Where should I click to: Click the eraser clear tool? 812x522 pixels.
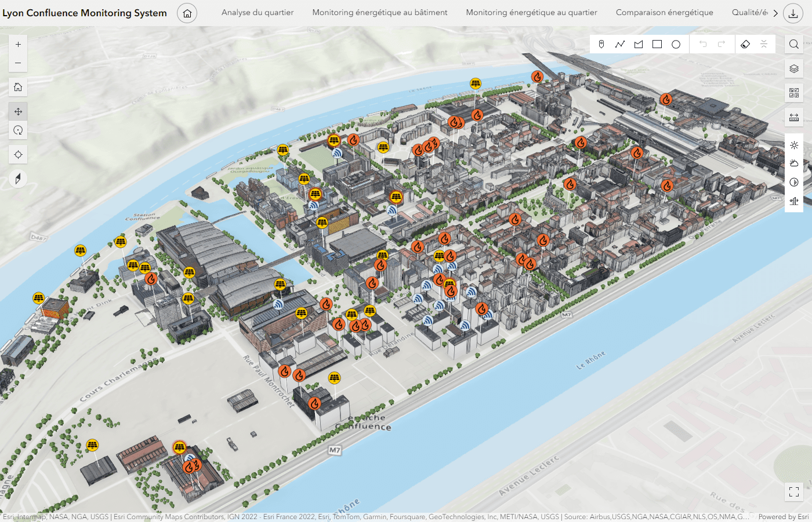click(x=745, y=44)
